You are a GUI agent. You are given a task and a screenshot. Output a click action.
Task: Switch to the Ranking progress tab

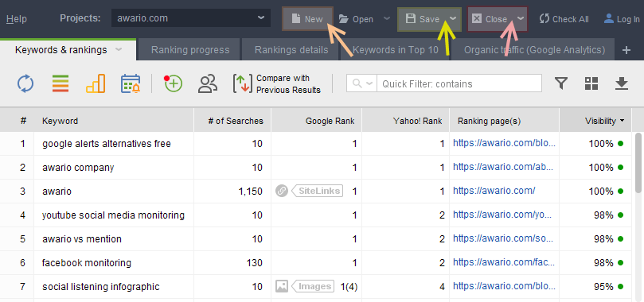(190, 50)
